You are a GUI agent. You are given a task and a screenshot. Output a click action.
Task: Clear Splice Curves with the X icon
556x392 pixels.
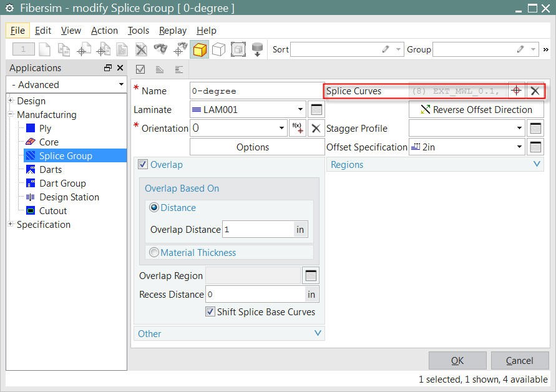(x=535, y=91)
